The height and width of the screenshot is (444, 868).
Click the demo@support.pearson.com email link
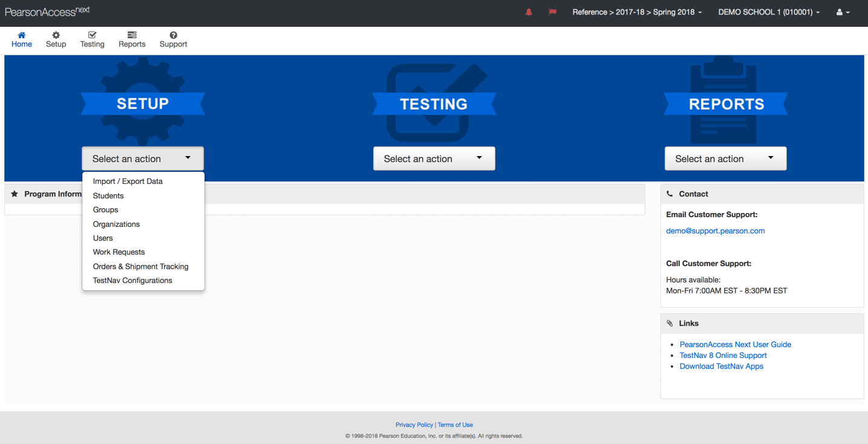[715, 231]
